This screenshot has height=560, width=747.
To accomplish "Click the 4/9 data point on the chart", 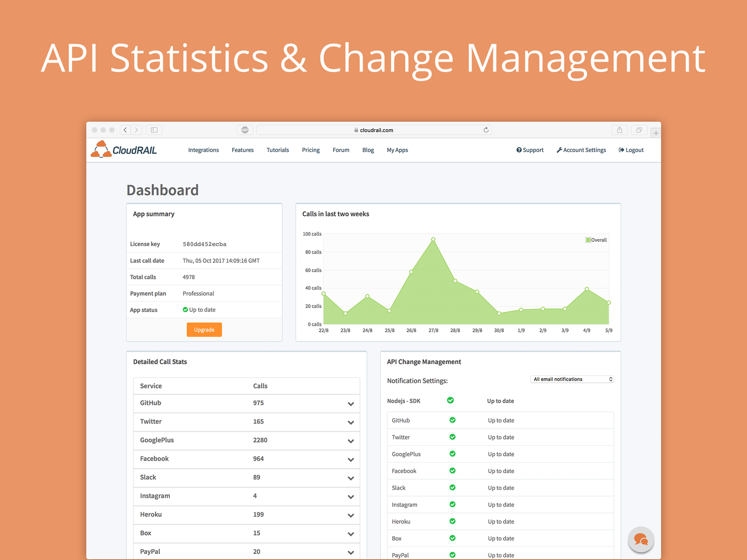I will (x=587, y=289).
